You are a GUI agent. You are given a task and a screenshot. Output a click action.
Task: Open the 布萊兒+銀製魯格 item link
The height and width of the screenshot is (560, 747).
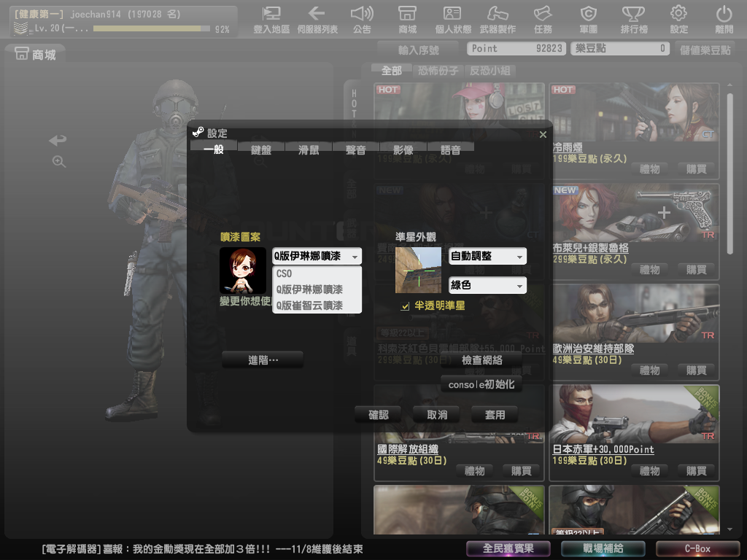tap(590, 248)
